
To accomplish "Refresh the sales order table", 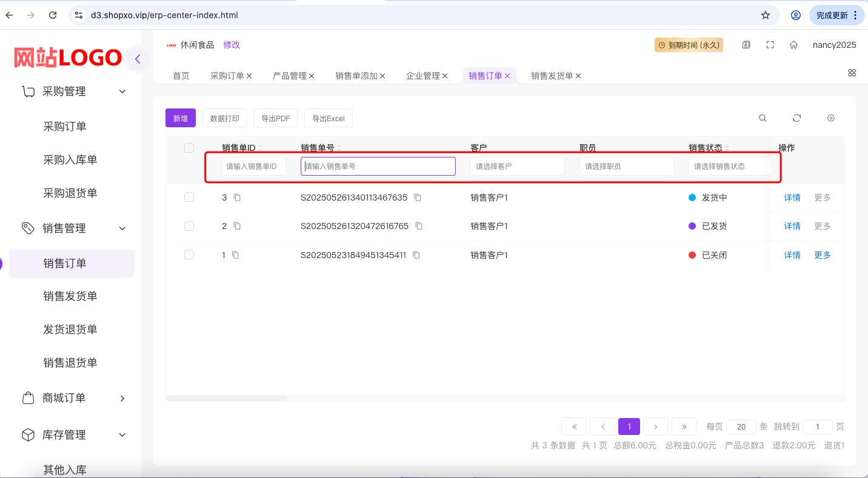I will pyautogui.click(x=797, y=118).
